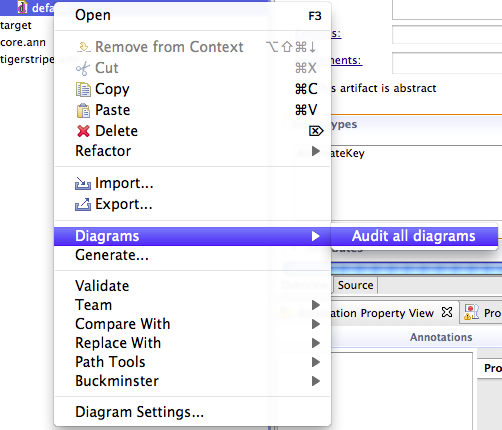Switch to the Source tab

point(355,285)
